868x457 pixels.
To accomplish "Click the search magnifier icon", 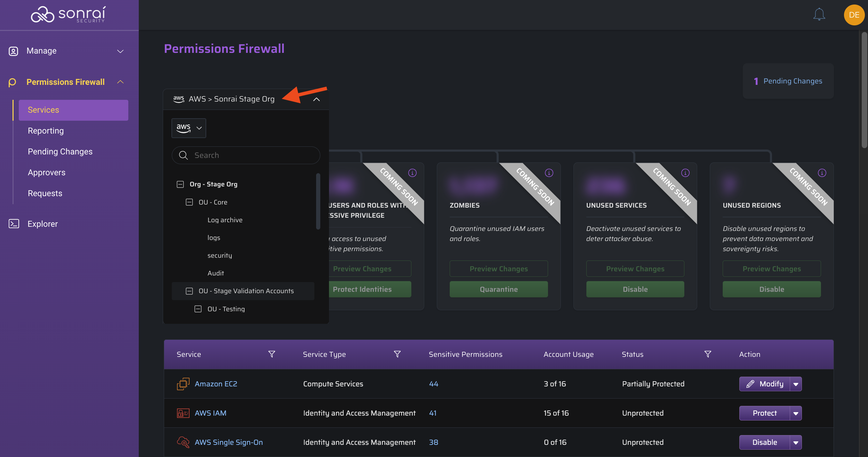I will (x=183, y=155).
